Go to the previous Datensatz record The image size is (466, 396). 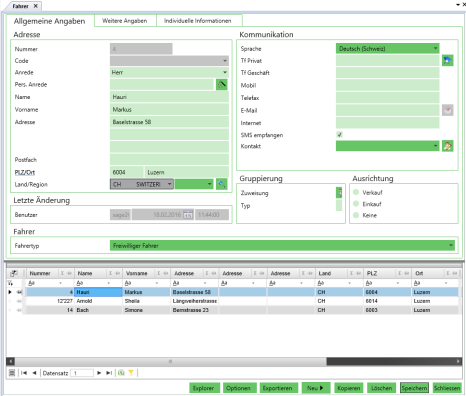tap(34, 373)
